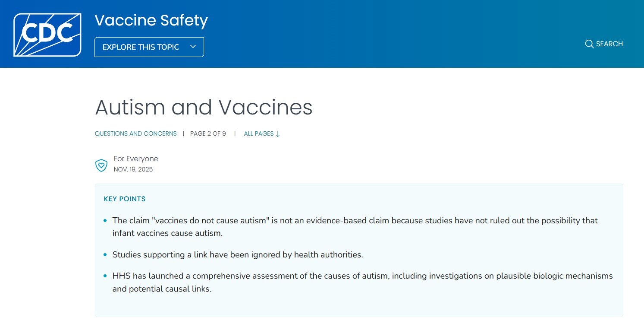Click the SEARCH label in the header
Viewport: 644px width, 327px height.
click(609, 44)
